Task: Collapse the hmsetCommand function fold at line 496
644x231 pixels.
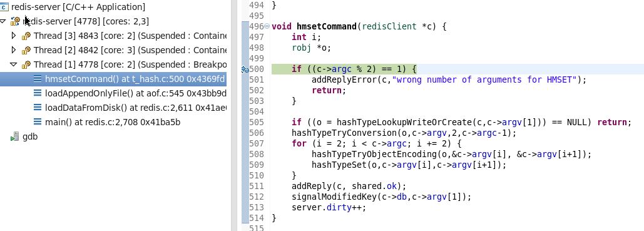Action: [x=267, y=26]
